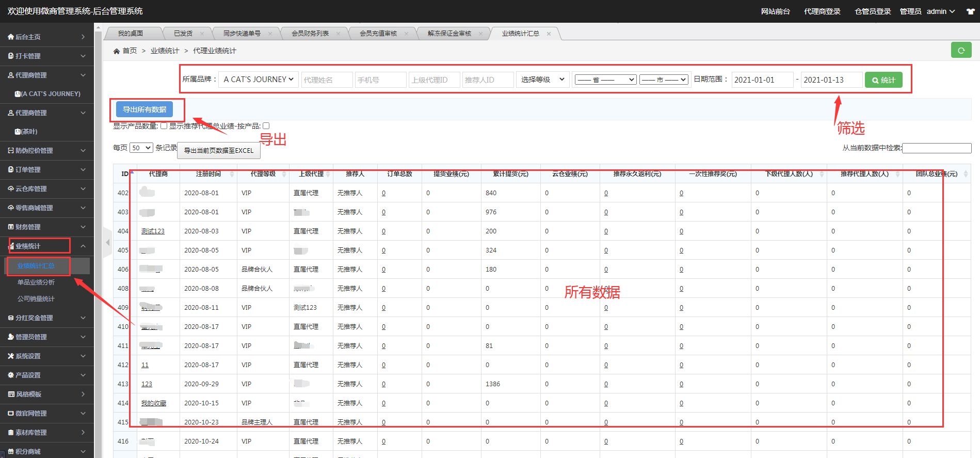The height and width of the screenshot is (458, 980).
Task: Open agent link 我的收藏 in row 414
Action: (x=154, y=403)
